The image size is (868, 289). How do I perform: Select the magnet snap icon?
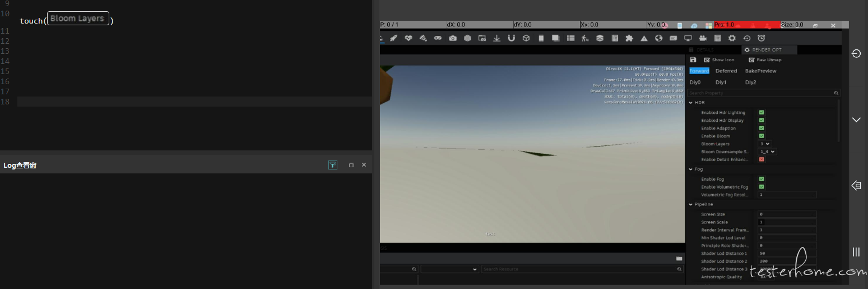tap(511, 38)
